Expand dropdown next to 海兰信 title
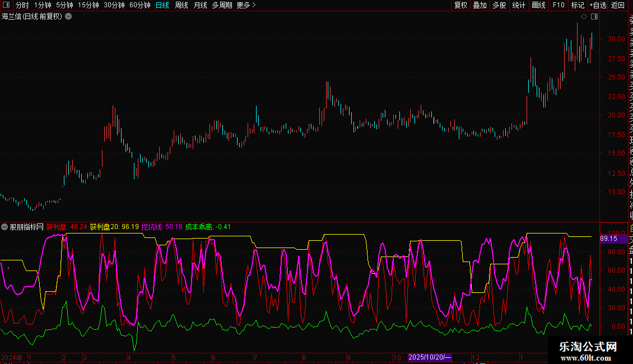The image size is (633, 364). 69,16
